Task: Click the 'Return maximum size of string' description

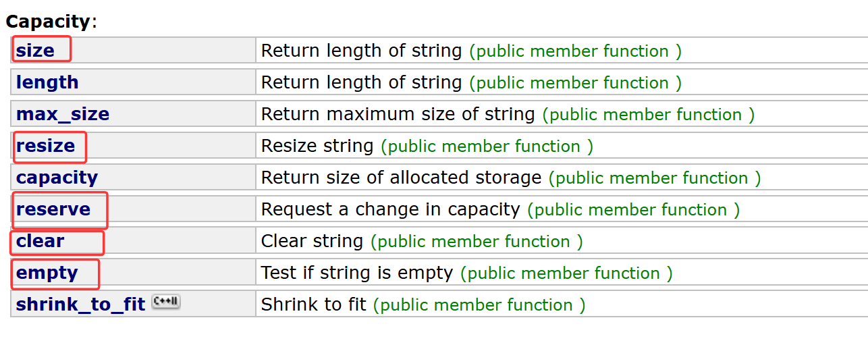Action: [398, 114]
